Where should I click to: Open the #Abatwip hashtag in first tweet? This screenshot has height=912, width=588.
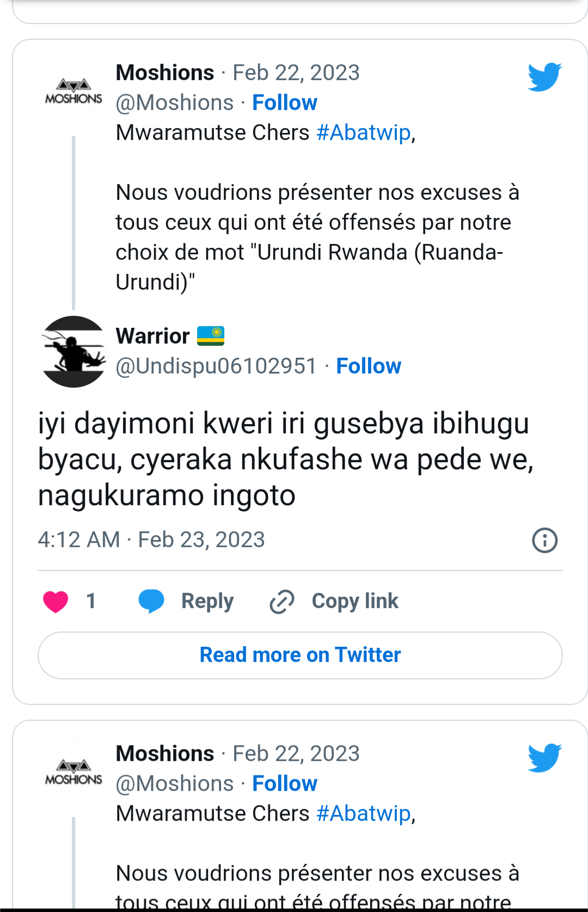coord(363,132)
